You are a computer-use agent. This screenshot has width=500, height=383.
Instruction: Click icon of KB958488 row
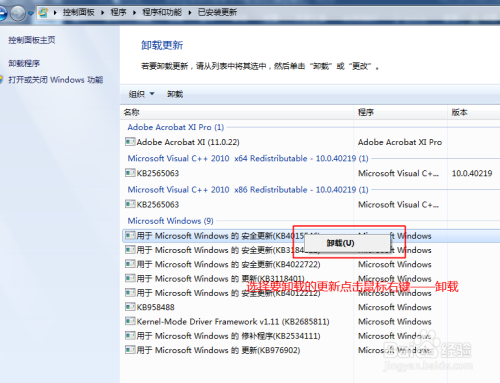point(130,307)
